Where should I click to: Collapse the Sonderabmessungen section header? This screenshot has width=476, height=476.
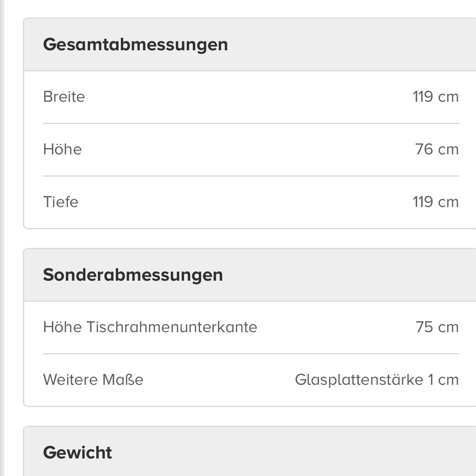tap(250, 275)
